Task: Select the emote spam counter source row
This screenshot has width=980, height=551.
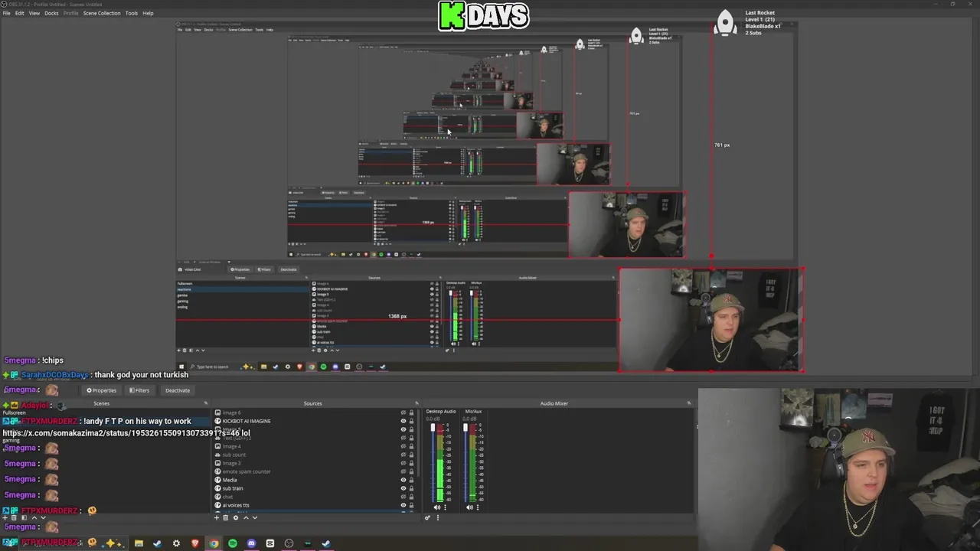Action: tap(315, 471)
